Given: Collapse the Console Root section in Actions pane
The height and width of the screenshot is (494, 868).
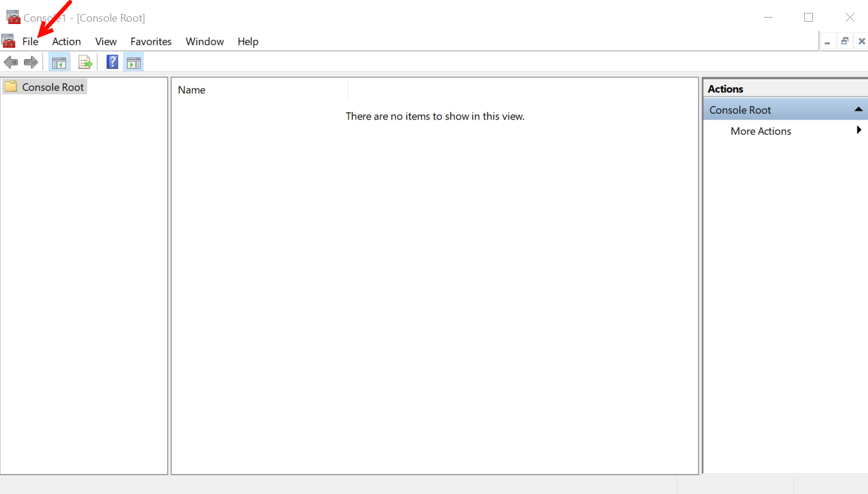Looking at the screenshot, I should point(858,110).
